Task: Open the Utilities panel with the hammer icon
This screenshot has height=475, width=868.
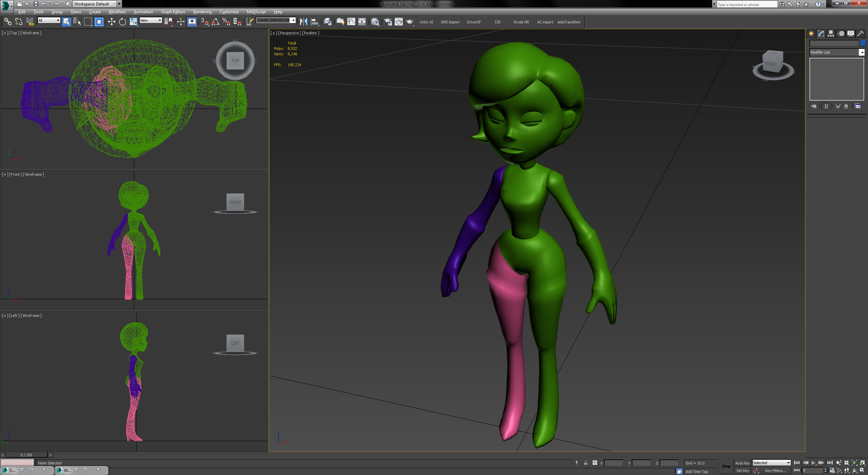Action: [861, 33]
